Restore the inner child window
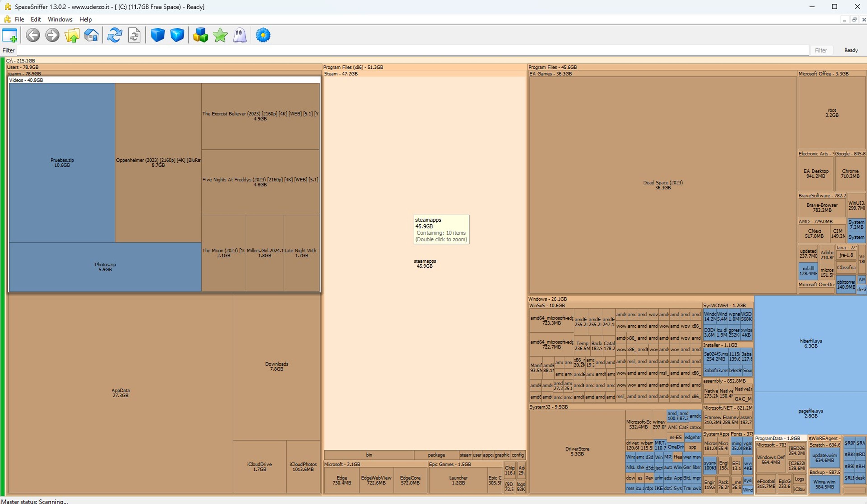Viewport: 867px width, 504px height. pyautogui.click(x=854, y=20)
